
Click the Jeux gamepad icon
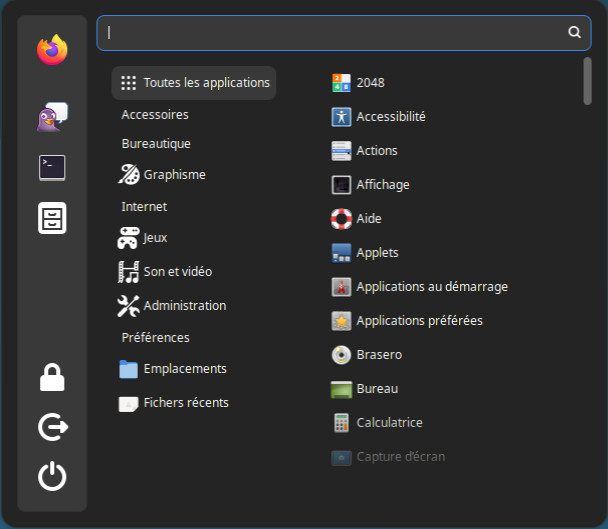(128, 238)
